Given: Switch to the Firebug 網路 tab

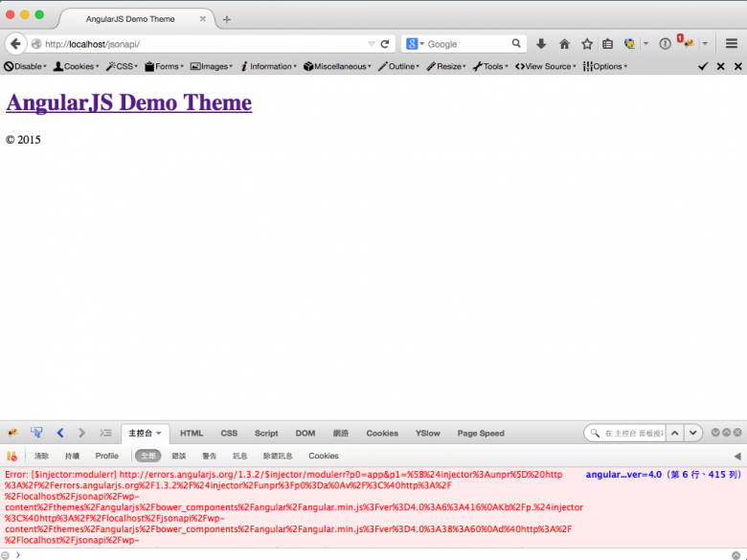Looking at the screenshot, I should (341, 434).
